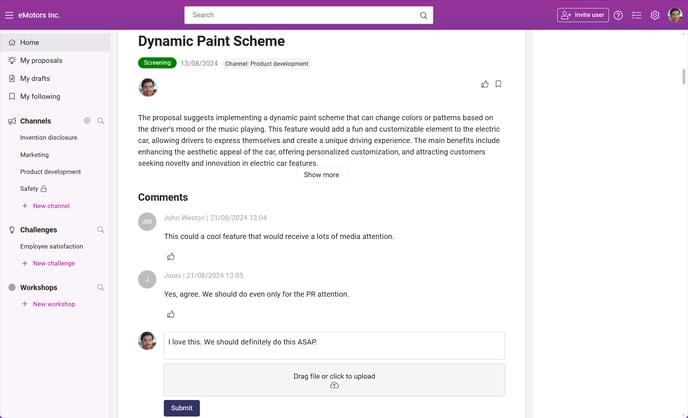This screenshot has width=688, height=418.
Task: Click the search magnifier icon in top bar
Action: 423,15
